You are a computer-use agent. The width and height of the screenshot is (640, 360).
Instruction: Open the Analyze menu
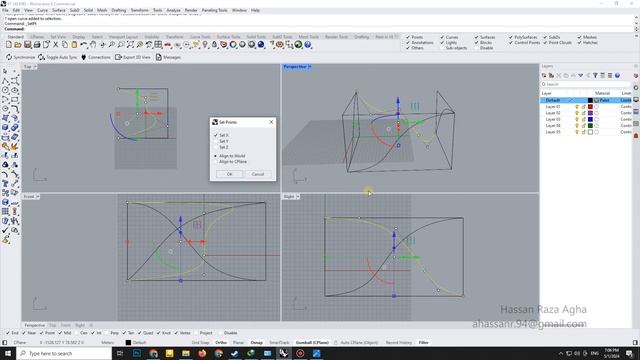coord(173,10)
